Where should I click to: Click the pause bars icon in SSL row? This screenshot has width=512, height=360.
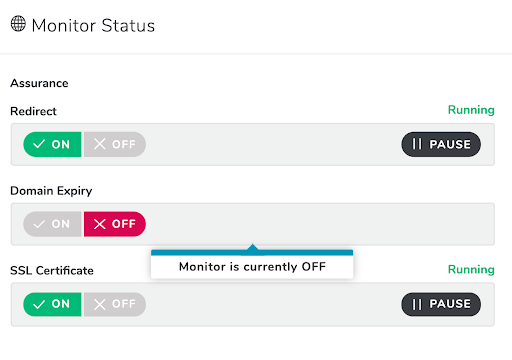(417, 304)
